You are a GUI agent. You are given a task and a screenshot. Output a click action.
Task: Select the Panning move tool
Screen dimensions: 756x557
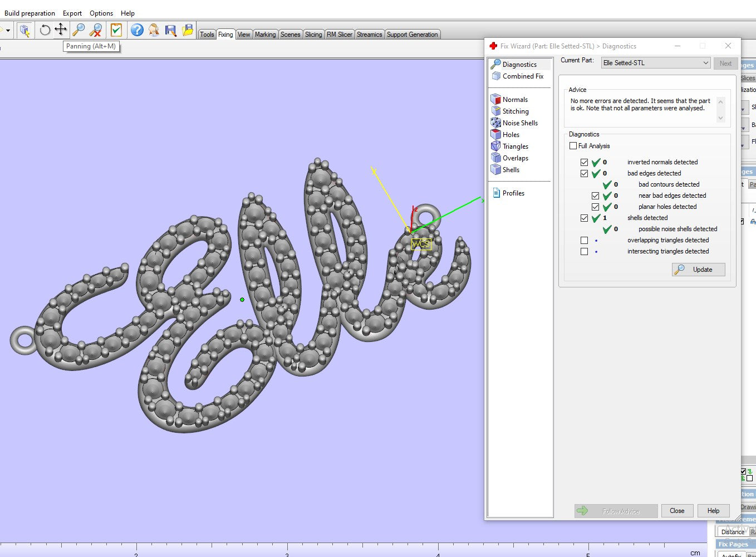point(61,30)
